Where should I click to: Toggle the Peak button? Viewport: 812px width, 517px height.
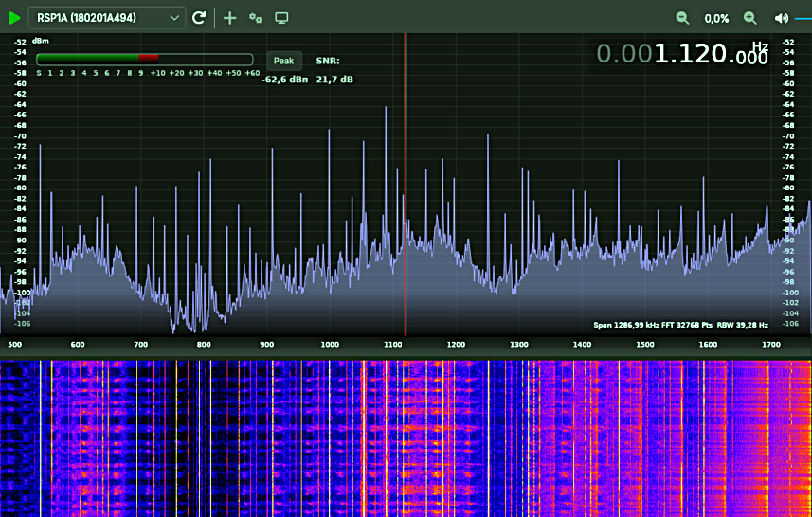(284, 61)
